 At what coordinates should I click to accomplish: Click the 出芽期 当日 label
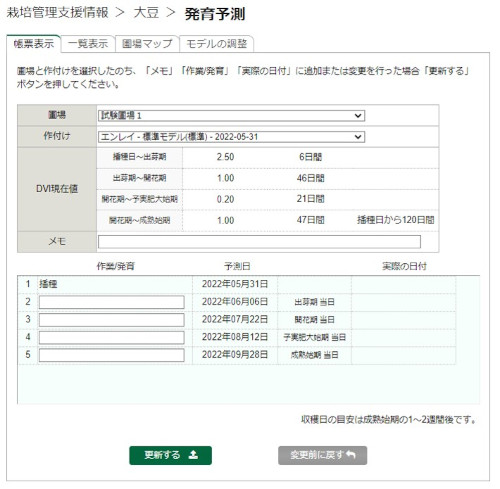314,302
